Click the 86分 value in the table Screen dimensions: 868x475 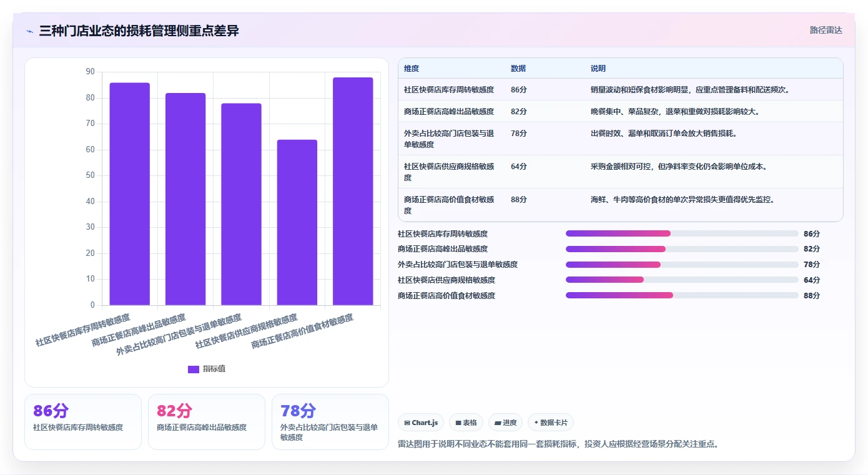click(519, 89)
